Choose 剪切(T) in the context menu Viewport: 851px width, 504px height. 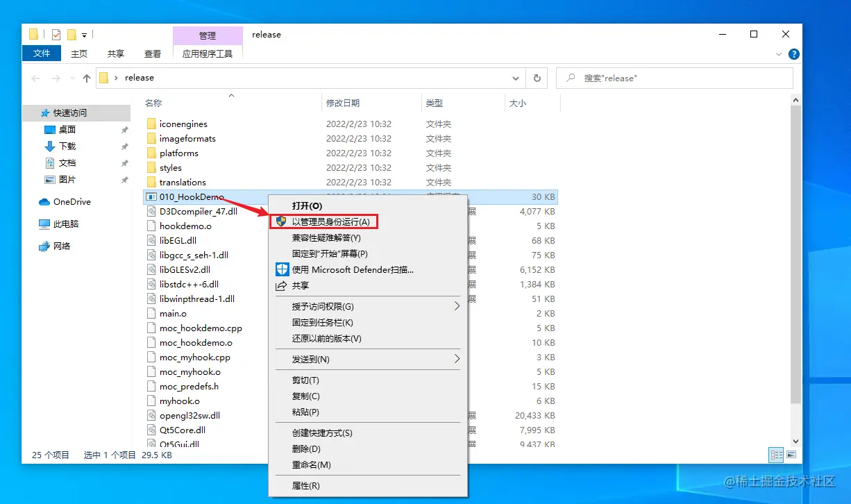[368, 380]
